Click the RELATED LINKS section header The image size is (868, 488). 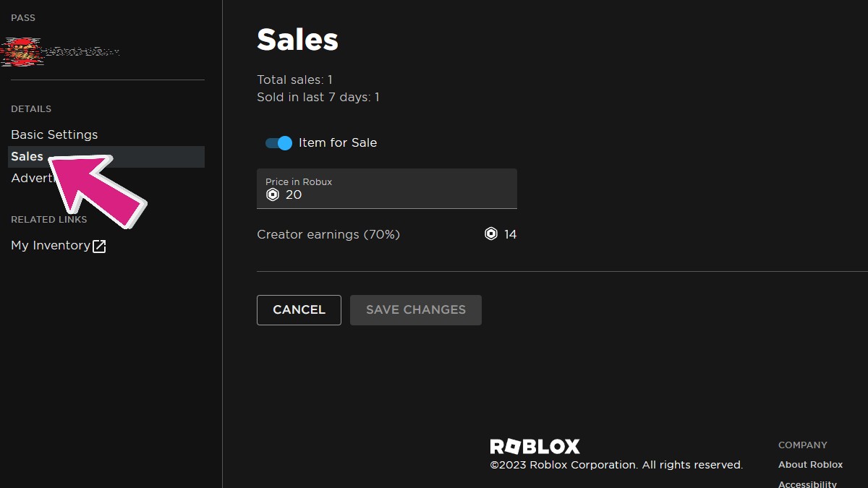tap(48, 219)
